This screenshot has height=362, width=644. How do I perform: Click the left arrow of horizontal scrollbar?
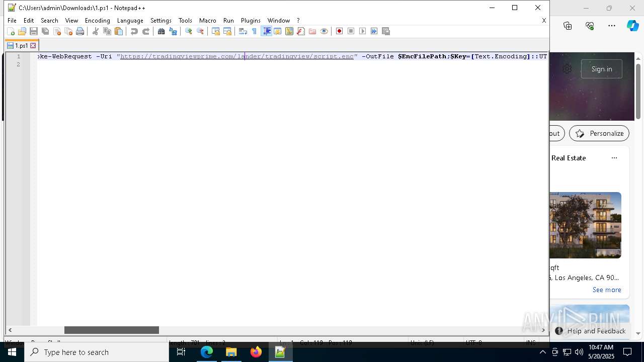click(10, 330)
